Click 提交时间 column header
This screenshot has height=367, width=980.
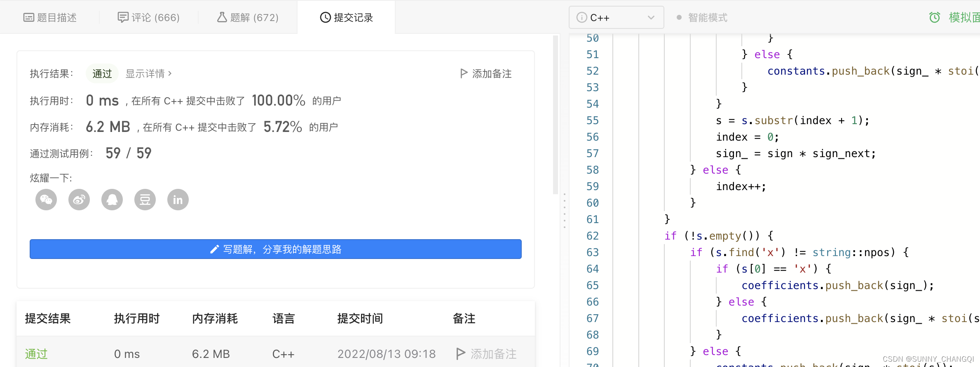[360, 318]
